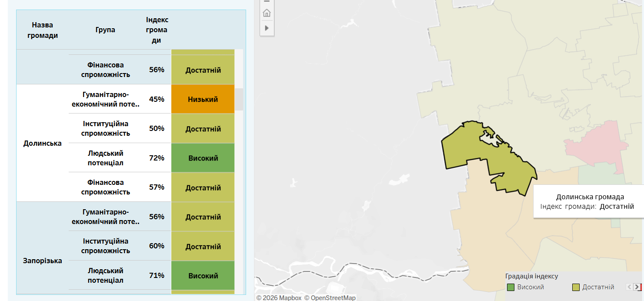
Task: Click the orange Низький cell at 45%
Action: (203, 99)
